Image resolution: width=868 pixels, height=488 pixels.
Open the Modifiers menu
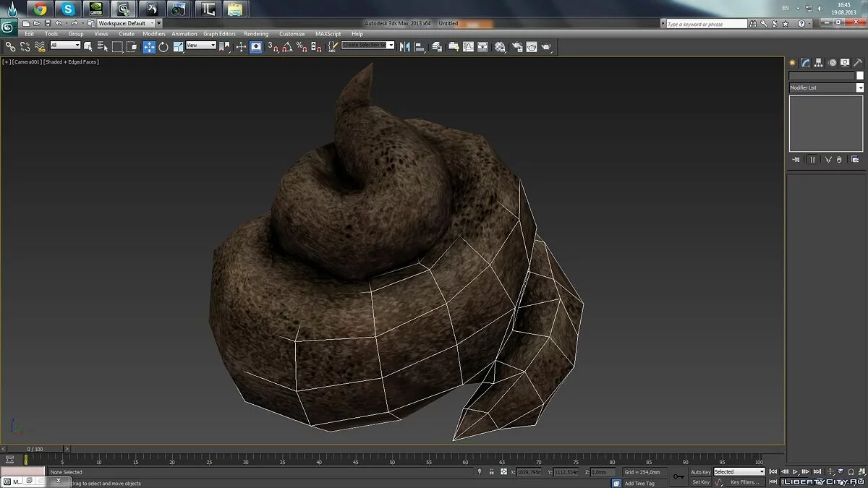pos(153,34)
